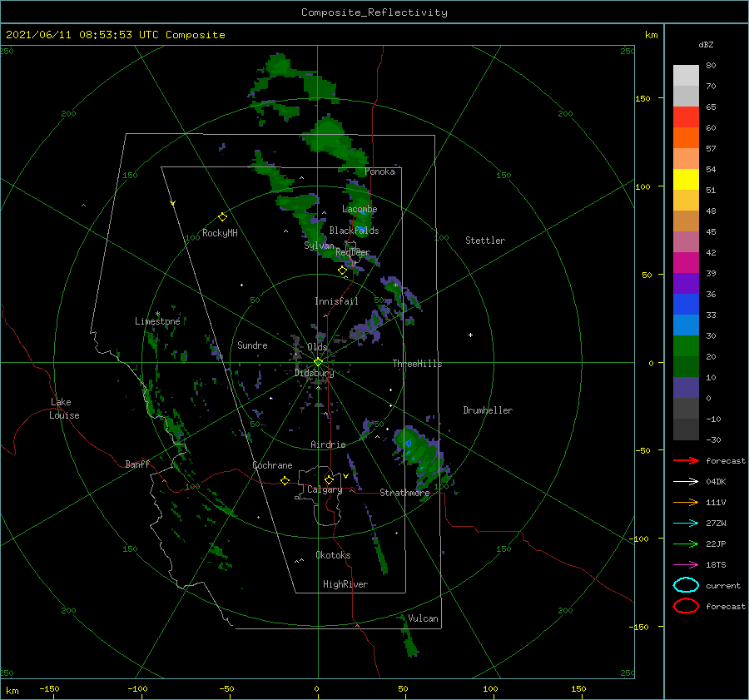This screenshot has width=749, height=700.
Task: Click the red forecast arrow in legend
Action: tap(686, 460)
